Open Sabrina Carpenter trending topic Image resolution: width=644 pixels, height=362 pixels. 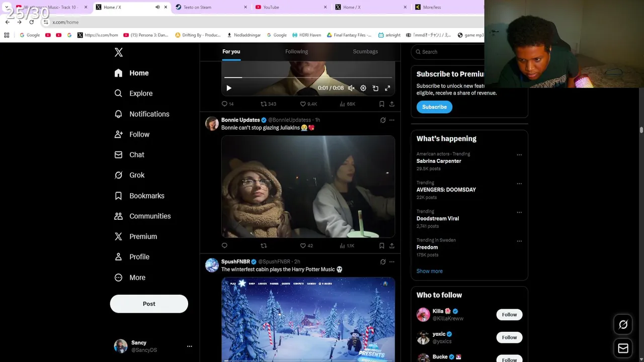439,161
